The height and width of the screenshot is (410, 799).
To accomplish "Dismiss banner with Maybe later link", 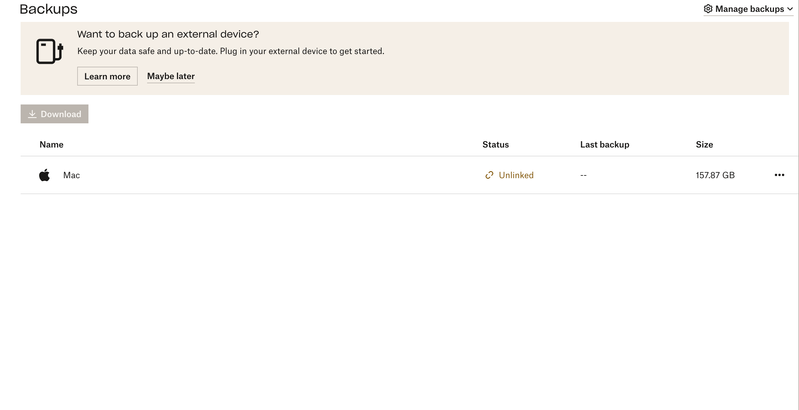I will tap(171, 76).
